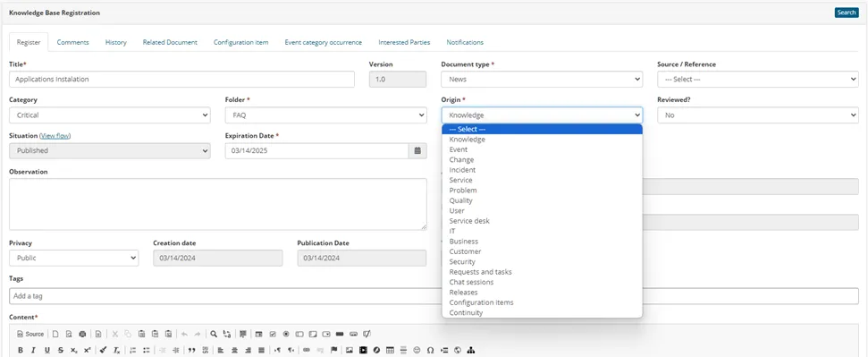The image size is (868, 357).
Task: Open the Situation dropdown showing Published
Action: coord(110,150)
